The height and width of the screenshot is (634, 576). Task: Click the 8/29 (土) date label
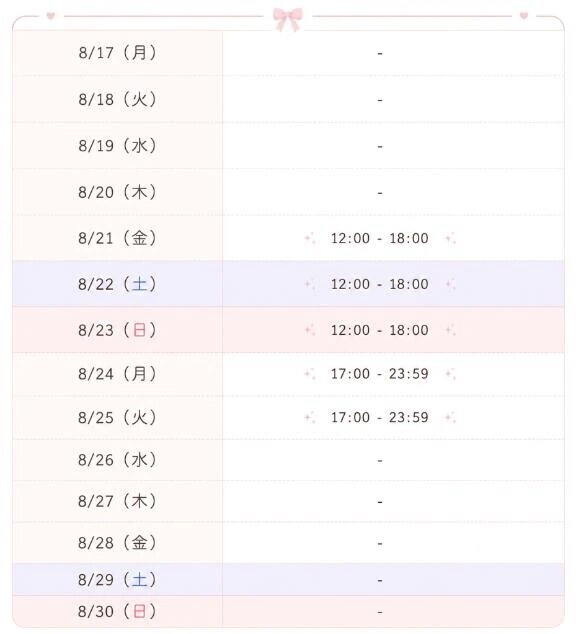pyautogui.click(x=117, y=580)
